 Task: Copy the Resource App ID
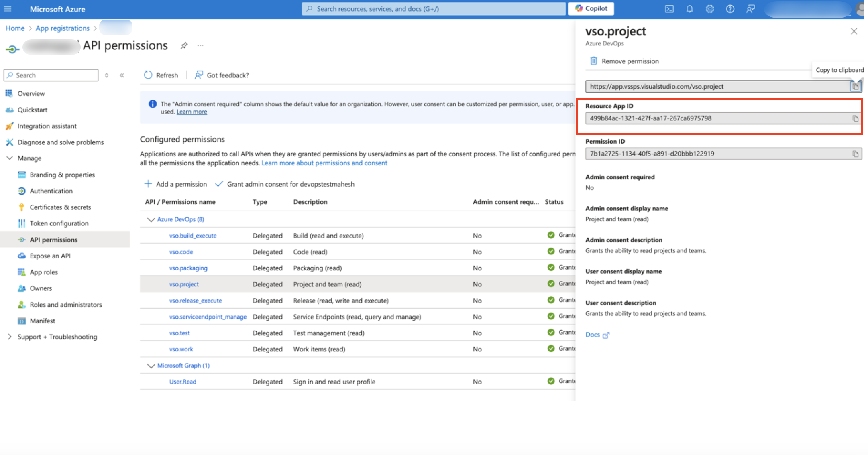click(856, 118)
